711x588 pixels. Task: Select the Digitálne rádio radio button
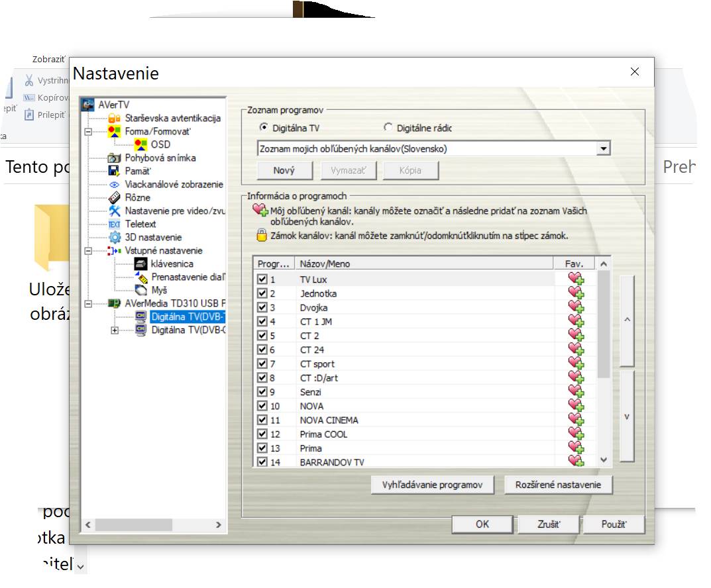tap(388, 128)
